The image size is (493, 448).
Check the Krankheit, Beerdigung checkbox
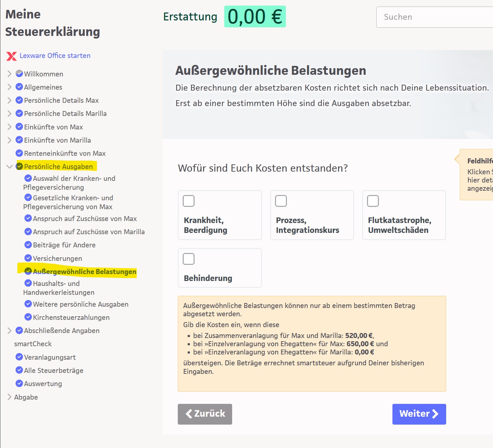189,201
